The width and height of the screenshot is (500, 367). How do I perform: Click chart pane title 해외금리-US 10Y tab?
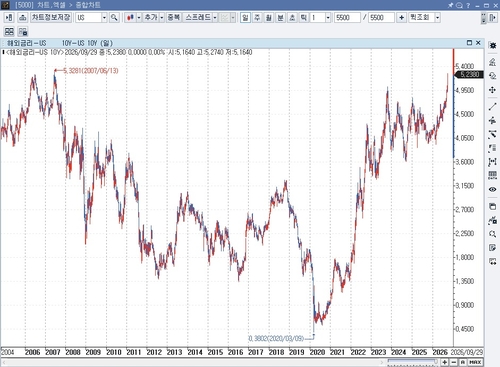(60, 43)
